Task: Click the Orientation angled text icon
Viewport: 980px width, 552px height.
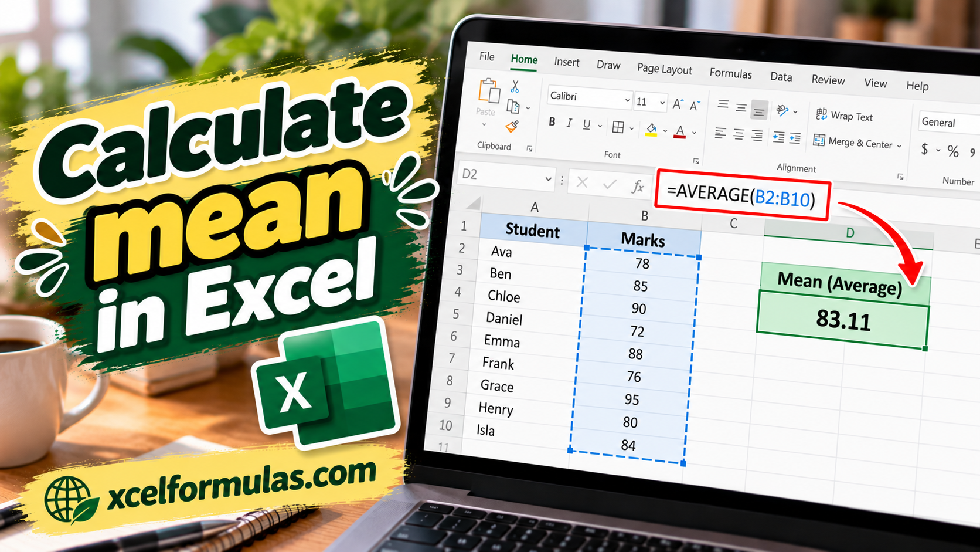Action: point(782,110)
